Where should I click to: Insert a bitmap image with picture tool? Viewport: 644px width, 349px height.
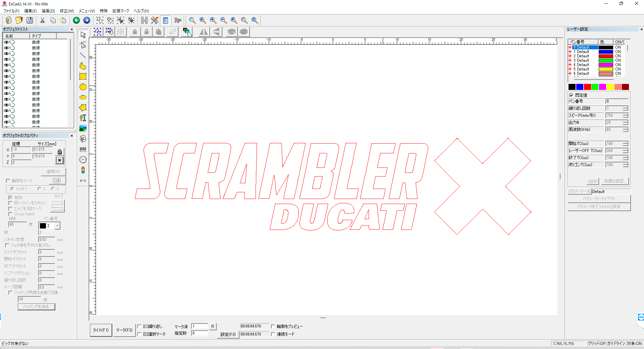click(83, 128)
